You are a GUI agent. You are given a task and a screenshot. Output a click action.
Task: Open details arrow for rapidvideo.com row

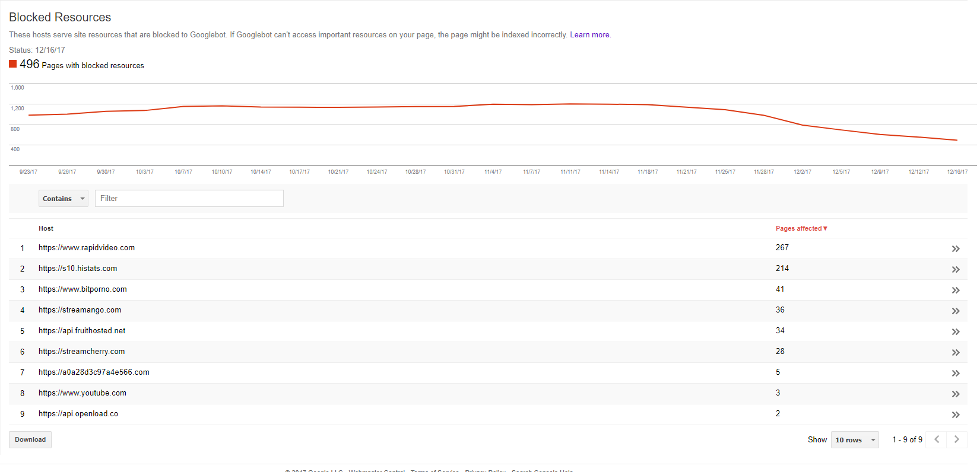click(x=955, y=248)
